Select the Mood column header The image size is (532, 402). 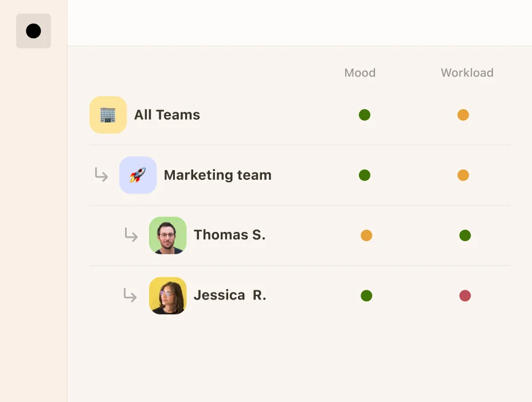pyautogui.click(x=359, y=73)
